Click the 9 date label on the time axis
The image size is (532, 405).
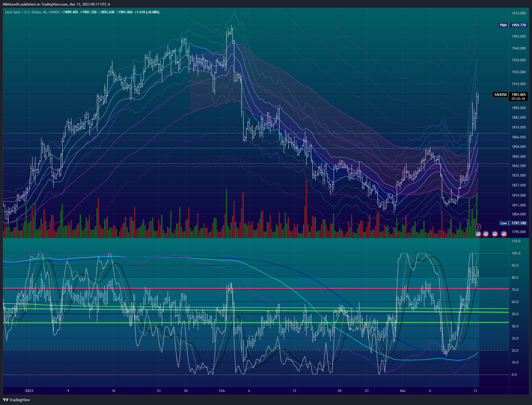pos(68,391)
